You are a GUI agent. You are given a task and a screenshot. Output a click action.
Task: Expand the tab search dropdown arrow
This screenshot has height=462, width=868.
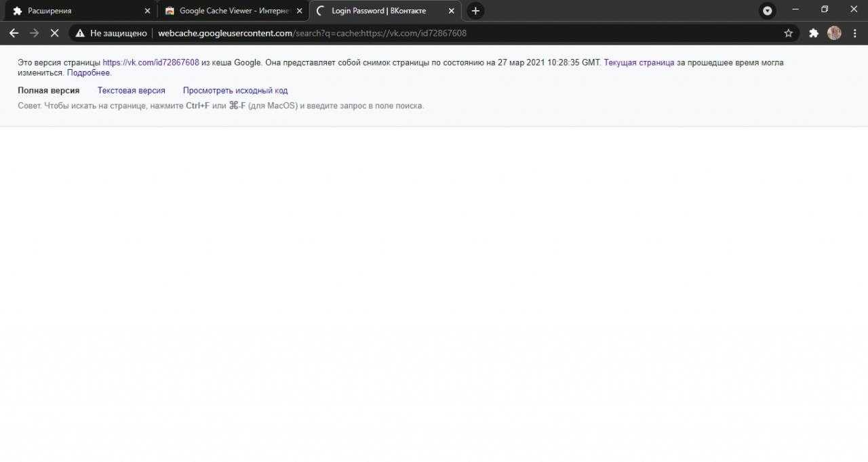[x=767, y=11]
